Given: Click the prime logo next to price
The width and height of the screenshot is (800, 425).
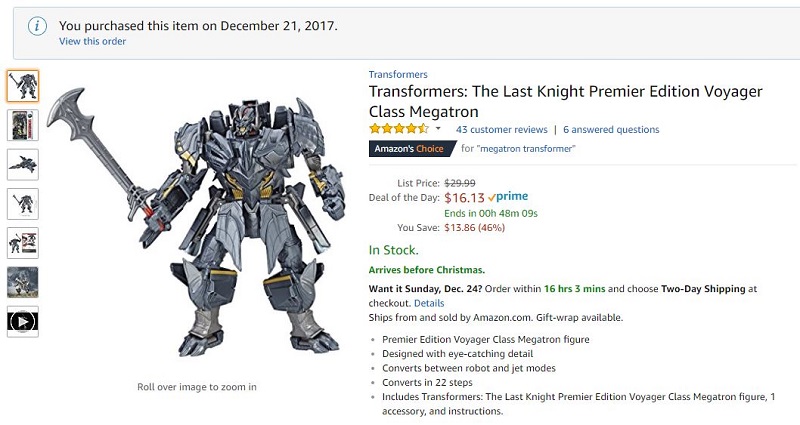Looking at the screenshot, I should [508, 196].
